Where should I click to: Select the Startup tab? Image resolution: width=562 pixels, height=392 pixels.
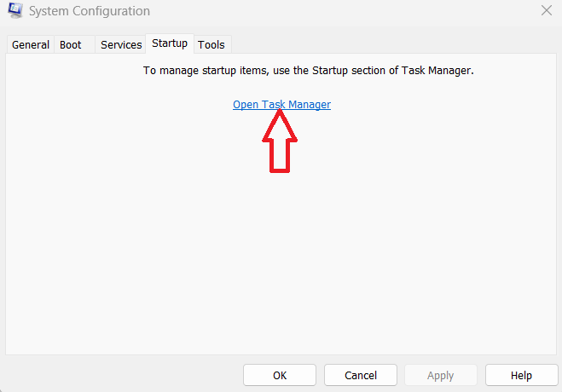point(170,43)
